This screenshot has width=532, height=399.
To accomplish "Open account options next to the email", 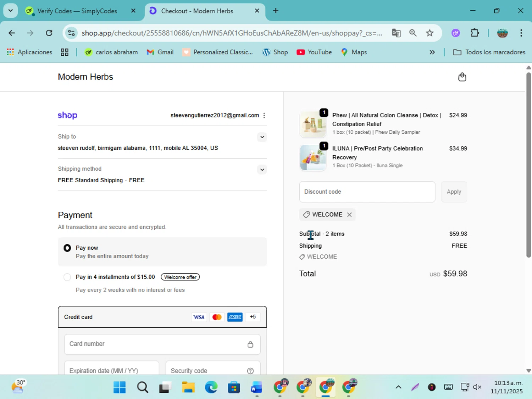I will tap(264, 115).
